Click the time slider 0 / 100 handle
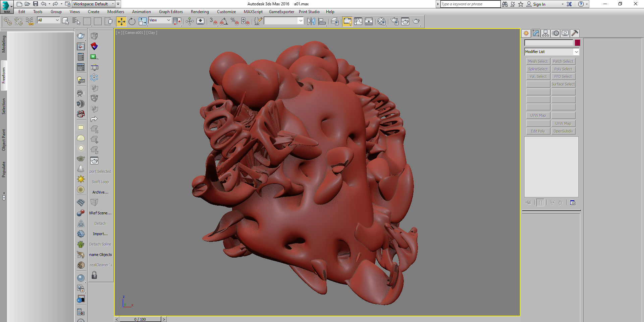 coord(140,319)
